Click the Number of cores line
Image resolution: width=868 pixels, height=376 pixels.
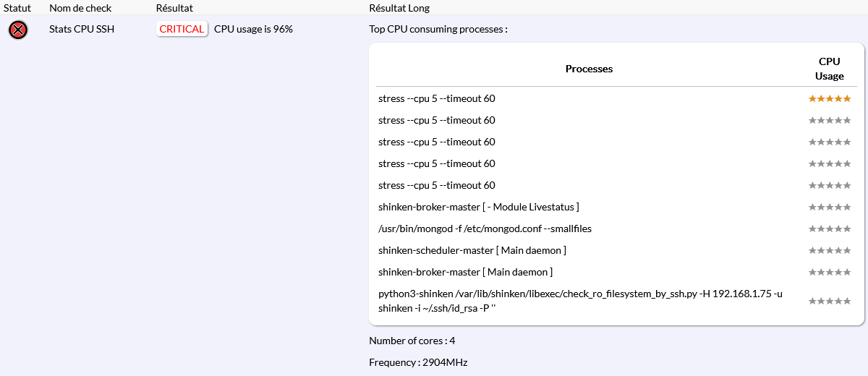click(x=412, y=341)
